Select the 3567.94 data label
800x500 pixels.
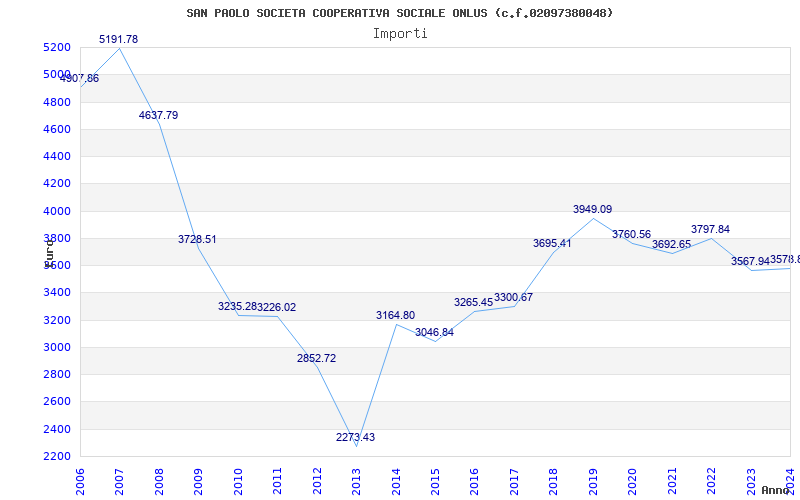751,261
